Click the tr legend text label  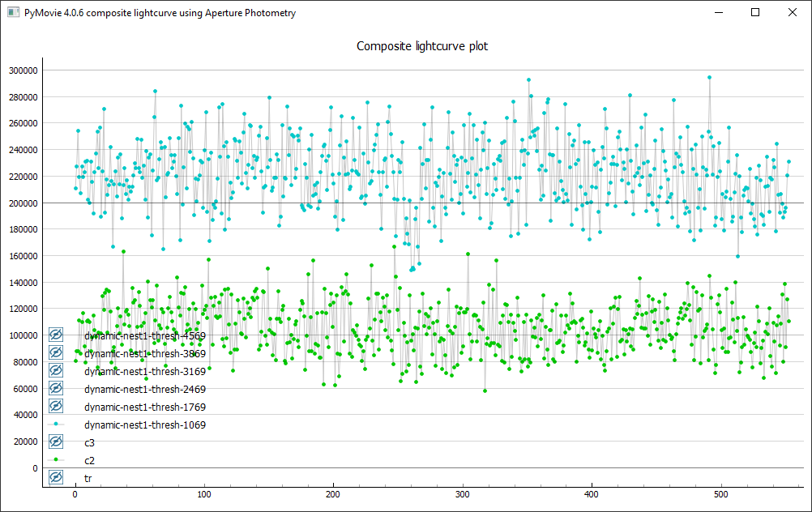click(x=88, y=478)
